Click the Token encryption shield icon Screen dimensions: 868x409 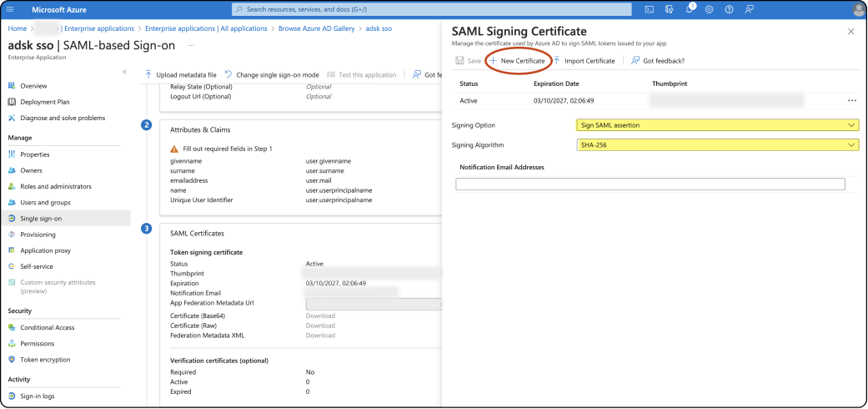pos(12,360)
